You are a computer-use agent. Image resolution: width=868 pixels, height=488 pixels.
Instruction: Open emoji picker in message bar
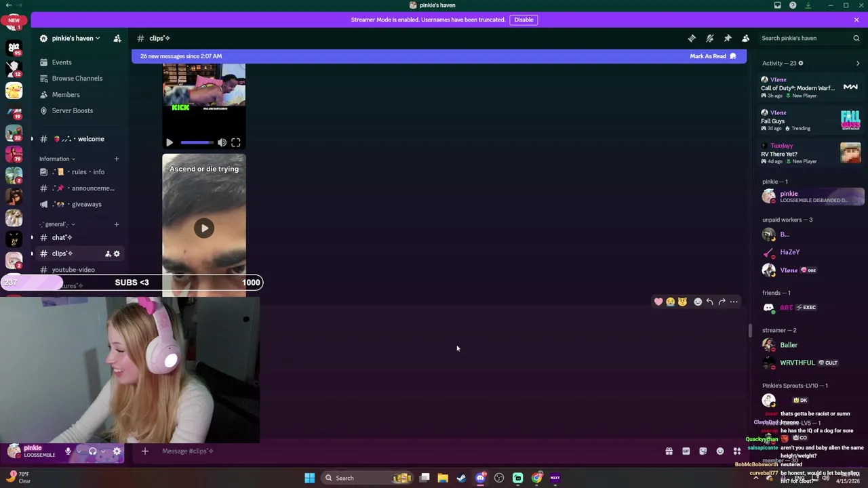pyautogui.click(x=720, y=451)
